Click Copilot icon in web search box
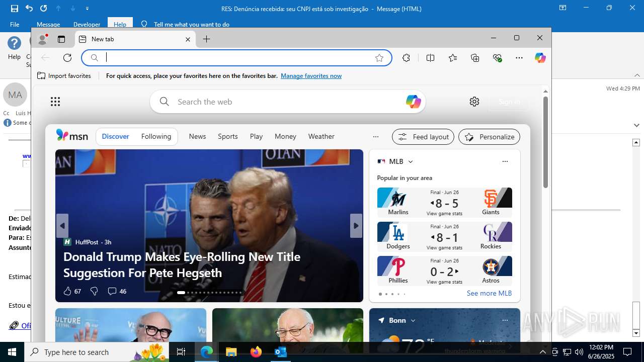Viewport: 644px width, 362px height. tap(413, 102)
